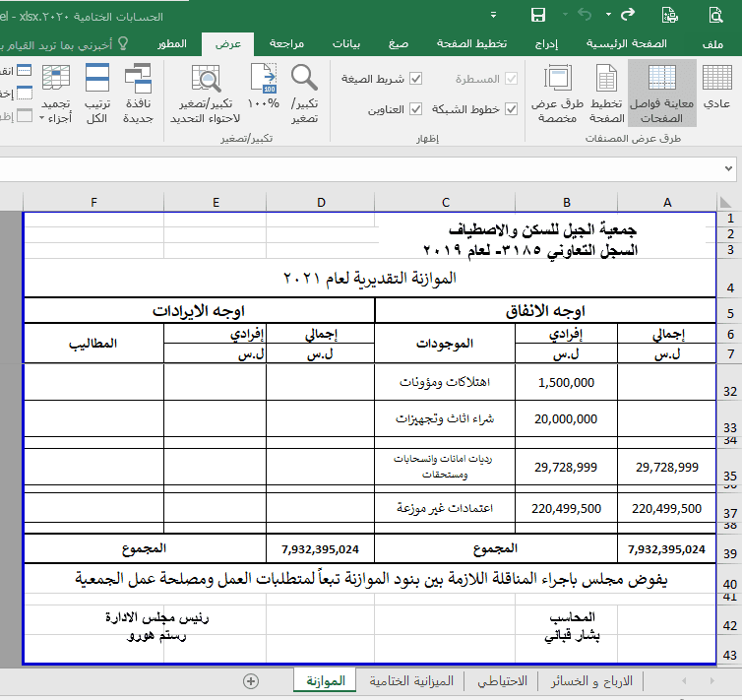Screen dimensions: 742x700
Task: Zoom to Selection (تكبير/تصغير لاحتواء التحديد)
Action: pyautogui.click(x=206, y=93)
